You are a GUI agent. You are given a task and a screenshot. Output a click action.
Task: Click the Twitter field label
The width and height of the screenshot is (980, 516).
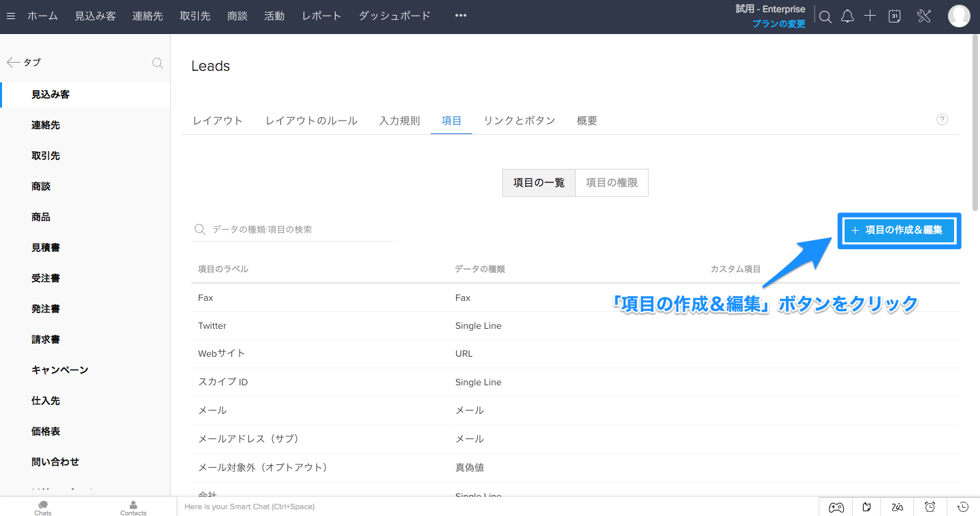212,326
